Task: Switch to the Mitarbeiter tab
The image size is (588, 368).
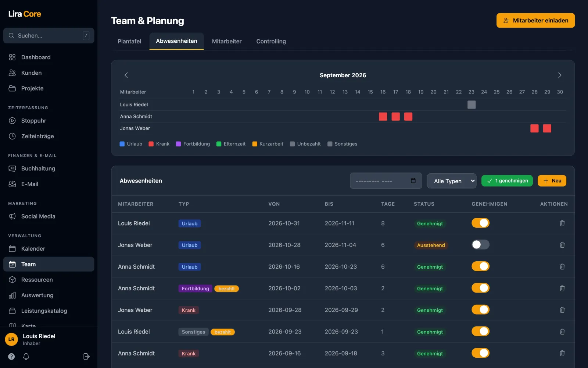Action: click(227, 41)
